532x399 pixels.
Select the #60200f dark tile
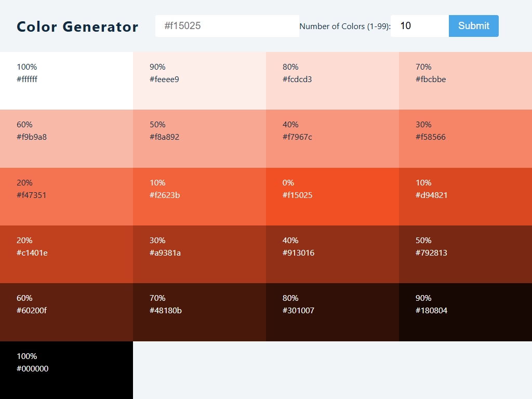[66, 312]
